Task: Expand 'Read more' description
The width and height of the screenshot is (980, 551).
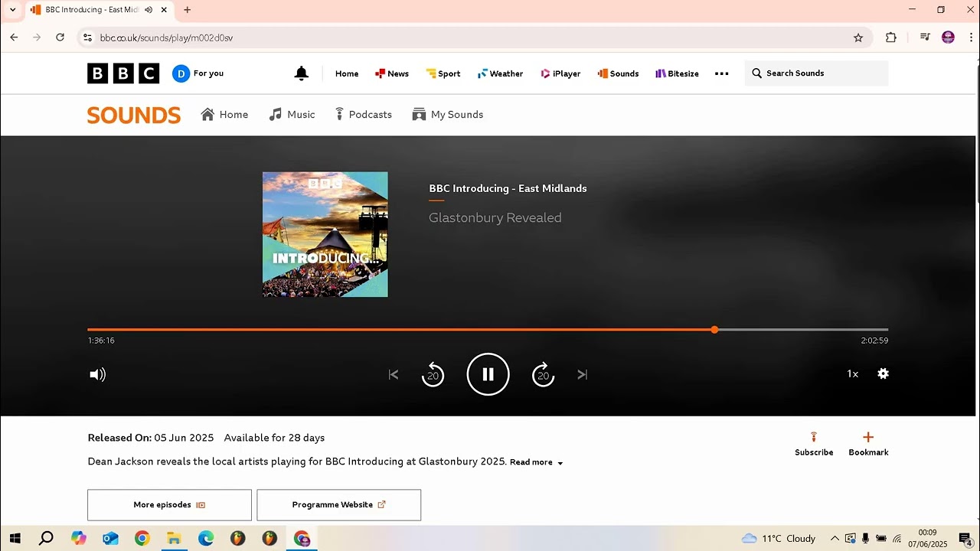Action: [x=537, y=462]
